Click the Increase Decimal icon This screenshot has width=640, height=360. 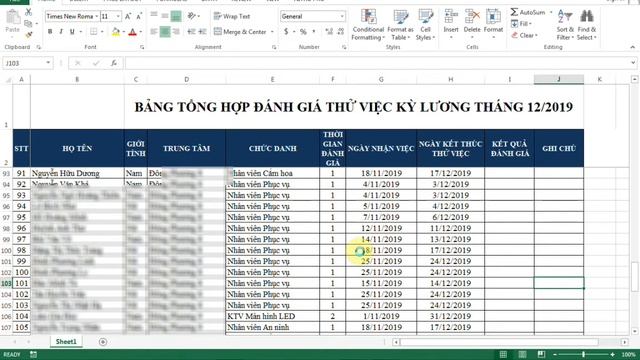329,31
